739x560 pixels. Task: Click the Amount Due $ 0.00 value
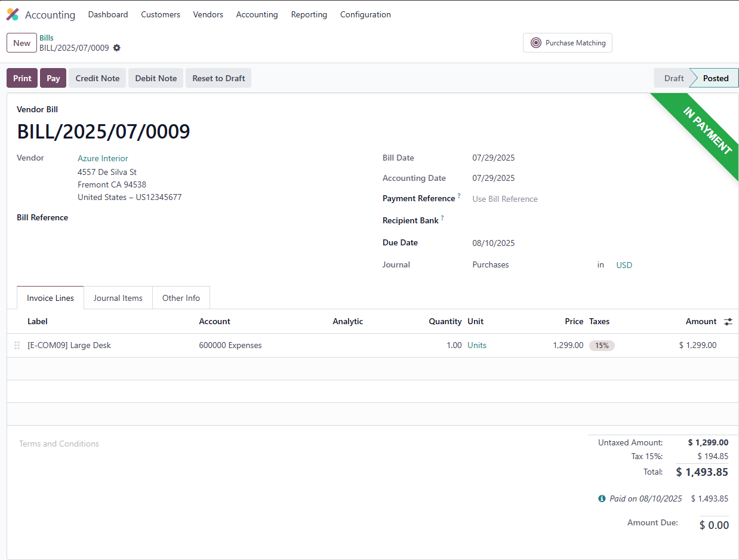pyautogui.click(x=714, y=525)
